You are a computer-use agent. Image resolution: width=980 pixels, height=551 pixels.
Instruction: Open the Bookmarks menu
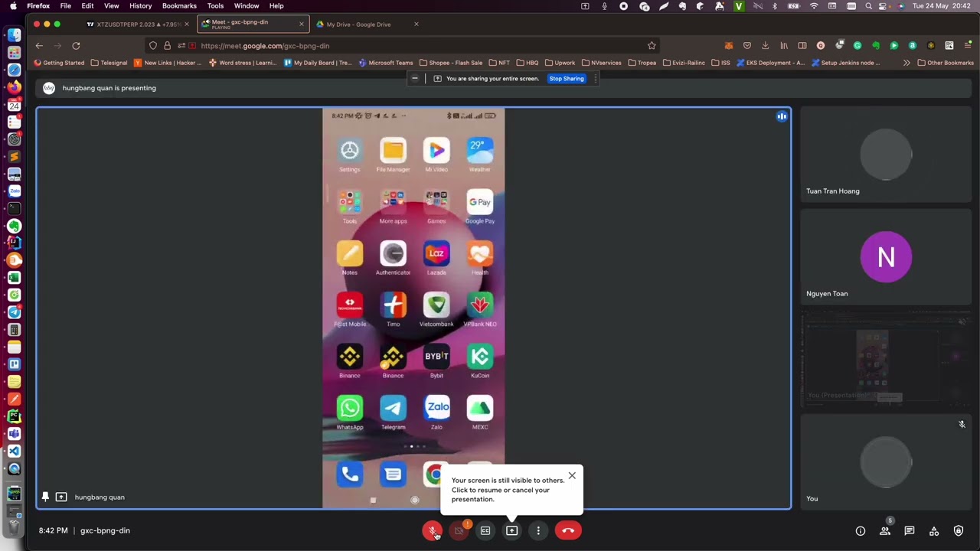tap(179, 6)
